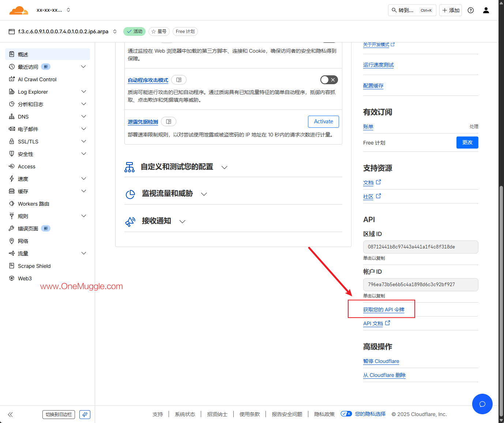This screenshot has height=423, width=504.
Task: Open the 配置缓存 link
Action: coord(373,86)
